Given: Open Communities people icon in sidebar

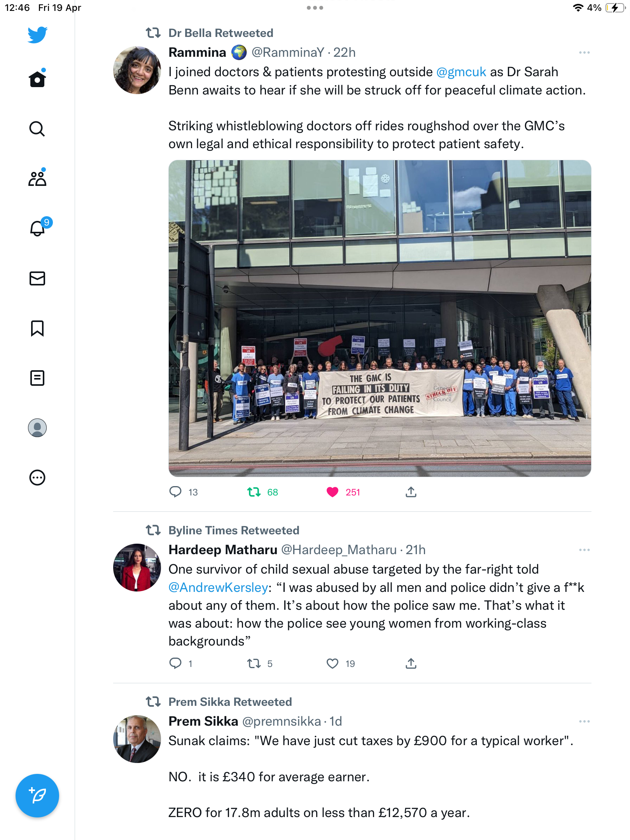Looking at the screenshot, I should click(x=37, y=178).
